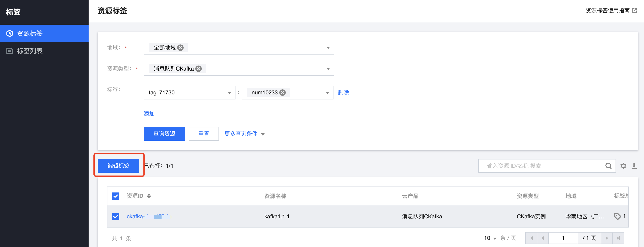This screenshot has height=247, width=644.
Task: Expand the 地域 dropdown arrow
Action: (x=328, y=48)
